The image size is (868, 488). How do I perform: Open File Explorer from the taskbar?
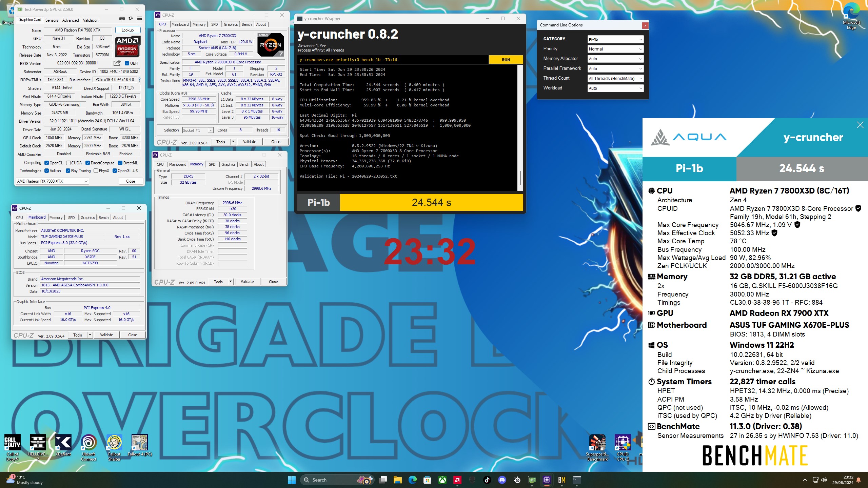(x=398, y=480)
